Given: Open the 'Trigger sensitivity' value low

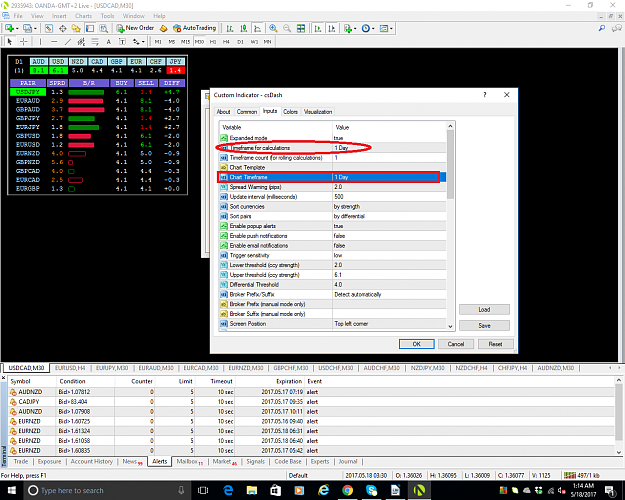Looking at the screenshot, I should [389, 255].
